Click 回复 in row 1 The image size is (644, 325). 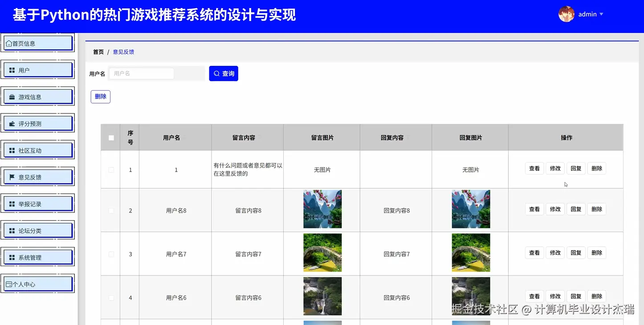(x=576, y=169)
